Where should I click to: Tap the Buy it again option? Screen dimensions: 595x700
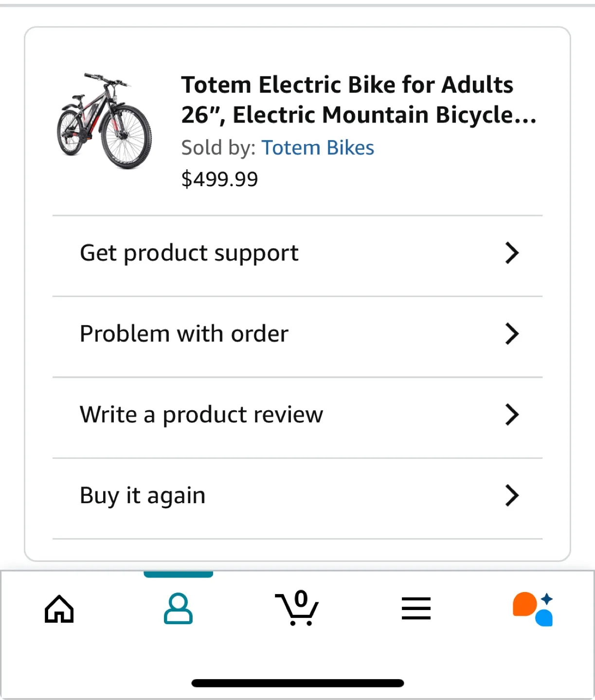143,495
